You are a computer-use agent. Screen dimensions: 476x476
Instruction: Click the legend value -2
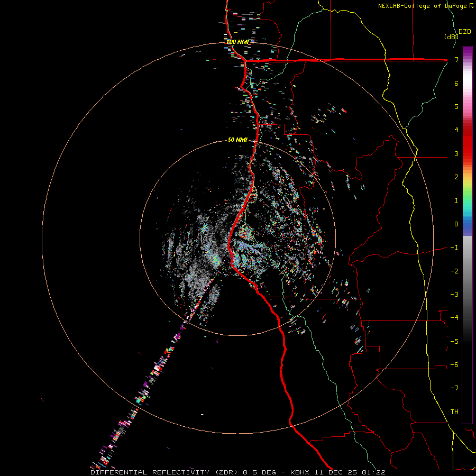[454, 271]
